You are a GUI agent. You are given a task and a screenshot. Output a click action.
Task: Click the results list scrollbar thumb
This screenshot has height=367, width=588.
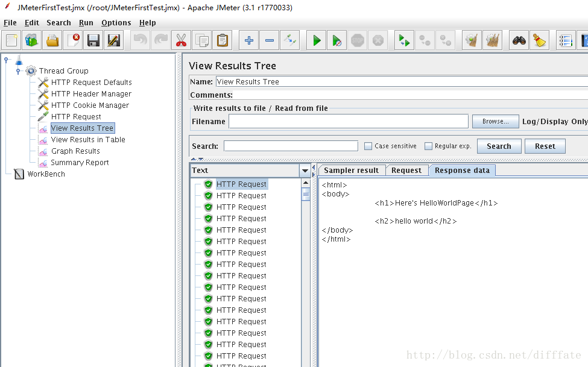[x=306, y=194]
